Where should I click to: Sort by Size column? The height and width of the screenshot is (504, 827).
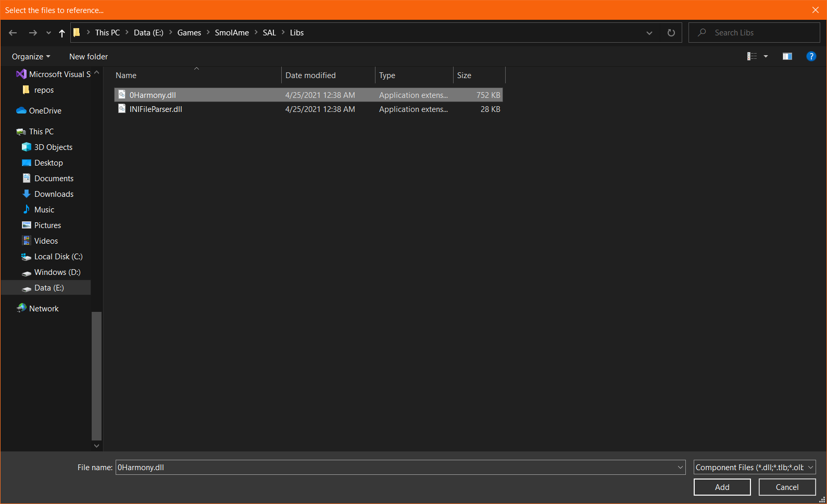pos(479,75)
